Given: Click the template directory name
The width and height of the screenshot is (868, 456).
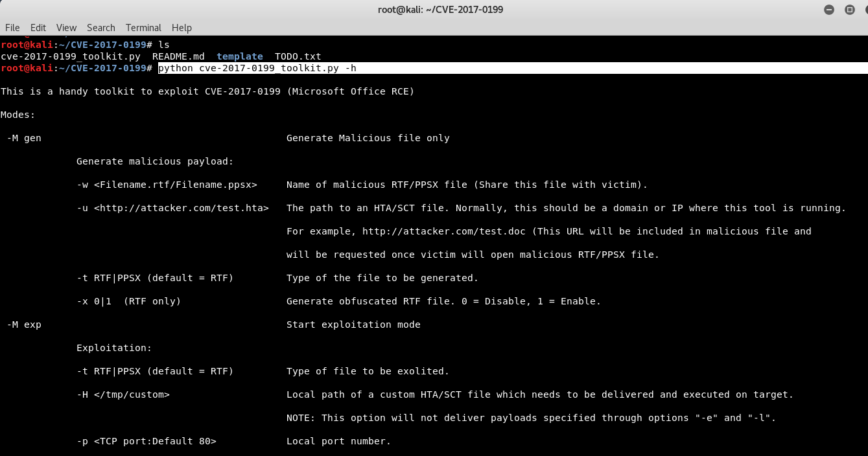Looking at the screenshot, I should [240, 56].
